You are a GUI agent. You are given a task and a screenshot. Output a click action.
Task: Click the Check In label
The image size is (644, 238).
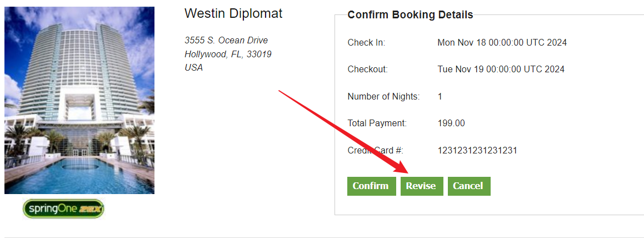[x=366, y=43]
